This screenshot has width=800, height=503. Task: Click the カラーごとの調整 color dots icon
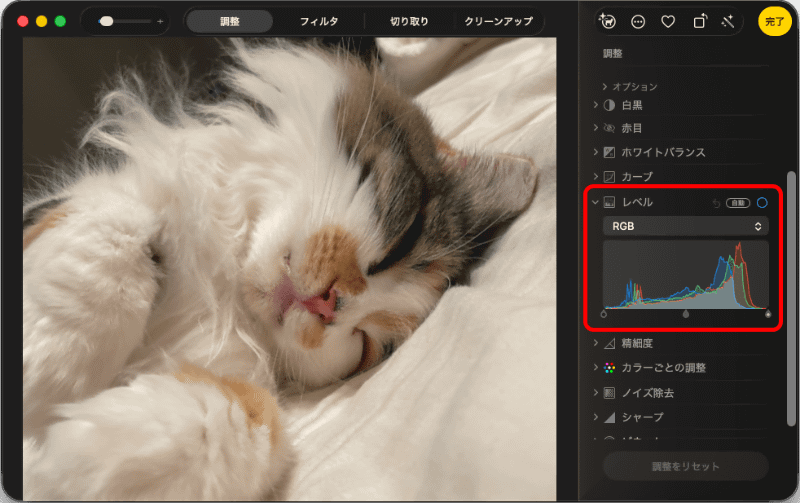pos(609,368)
